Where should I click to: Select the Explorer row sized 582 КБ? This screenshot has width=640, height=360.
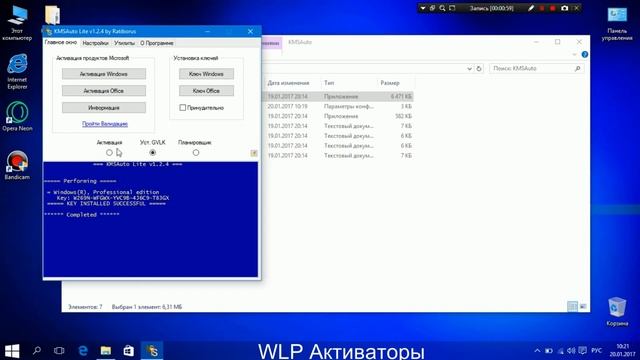point(338,116)
